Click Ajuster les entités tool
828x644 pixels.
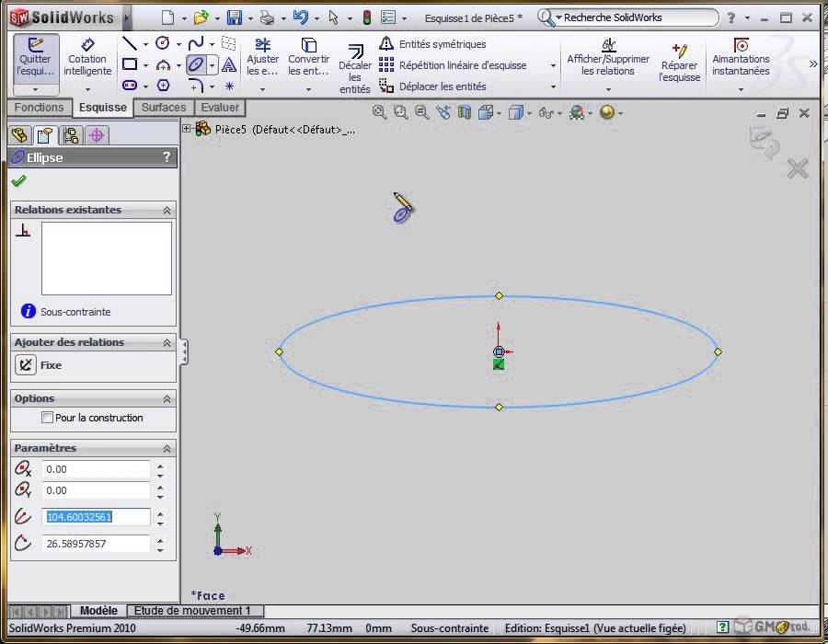pyautogui.click(x=262, y=58)
